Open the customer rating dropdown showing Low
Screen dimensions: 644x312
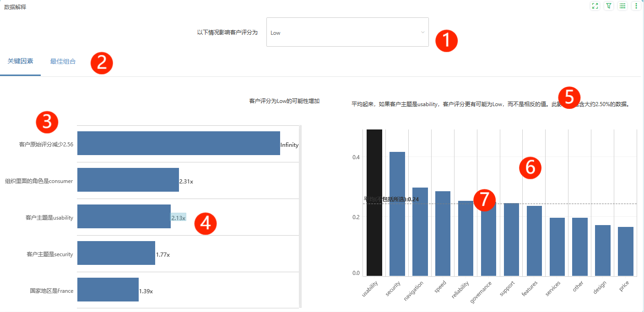click(347, 32)
